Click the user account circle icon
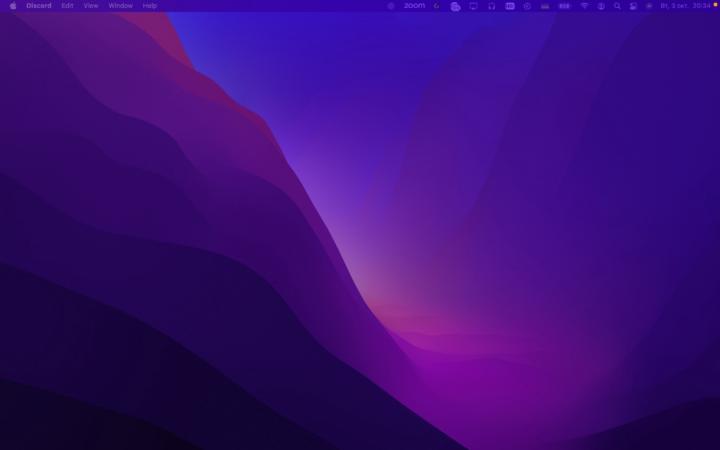Viewport: 720px width, 450px height. tap(601, 6)
